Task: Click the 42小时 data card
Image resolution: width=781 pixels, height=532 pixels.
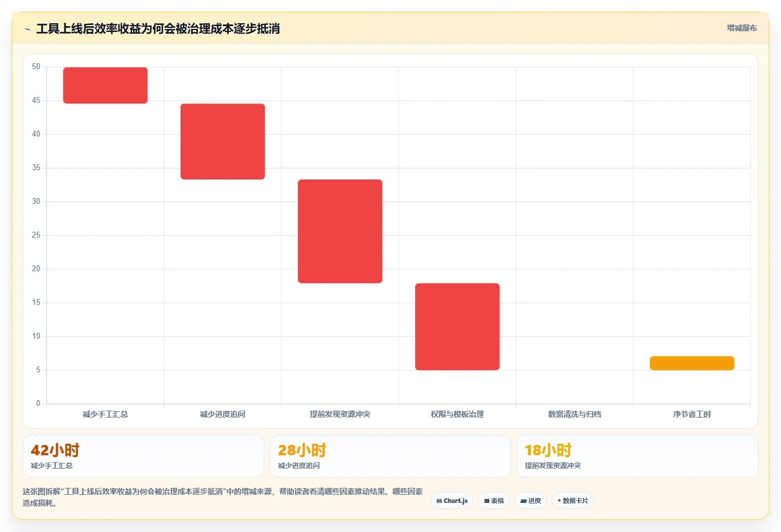Action: click(143, 456)
